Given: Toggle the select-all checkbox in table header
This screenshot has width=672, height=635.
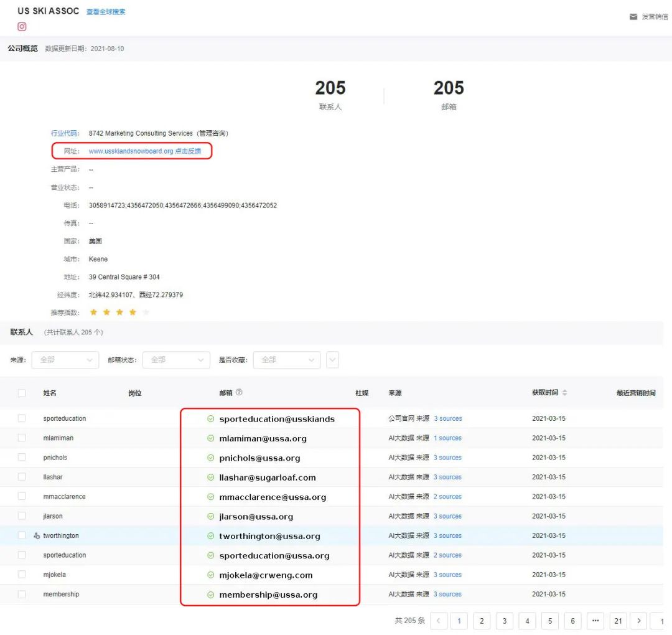Looking at the screenshot, I should coord(21,393).
